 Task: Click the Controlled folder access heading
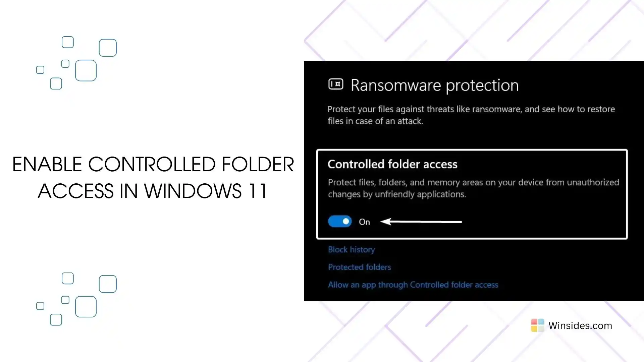click(392, 164)
